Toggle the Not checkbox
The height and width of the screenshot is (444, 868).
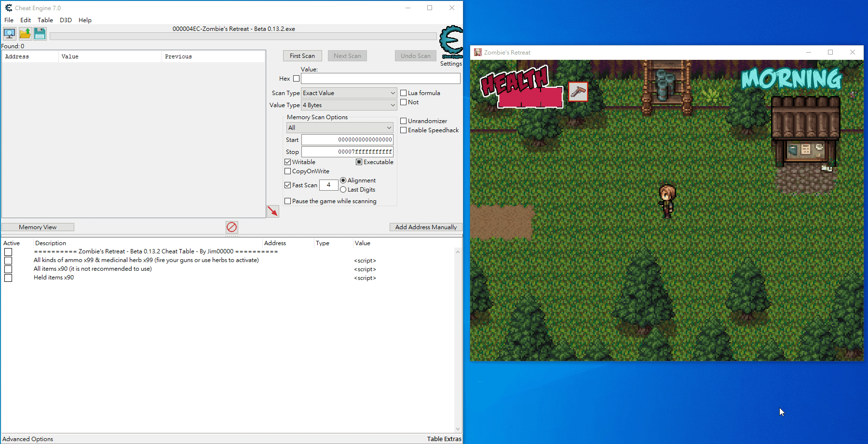[404, 102]
